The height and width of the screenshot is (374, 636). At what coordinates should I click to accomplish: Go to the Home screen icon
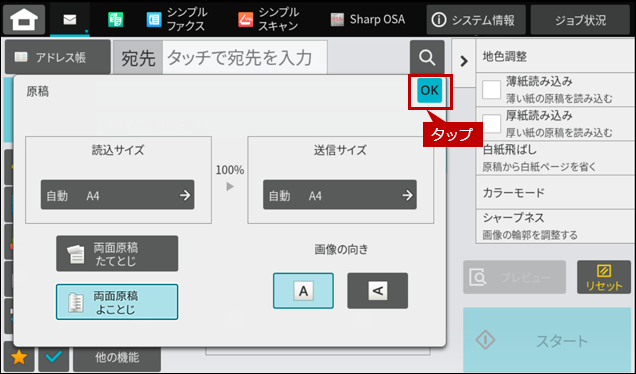coord(24,19)
